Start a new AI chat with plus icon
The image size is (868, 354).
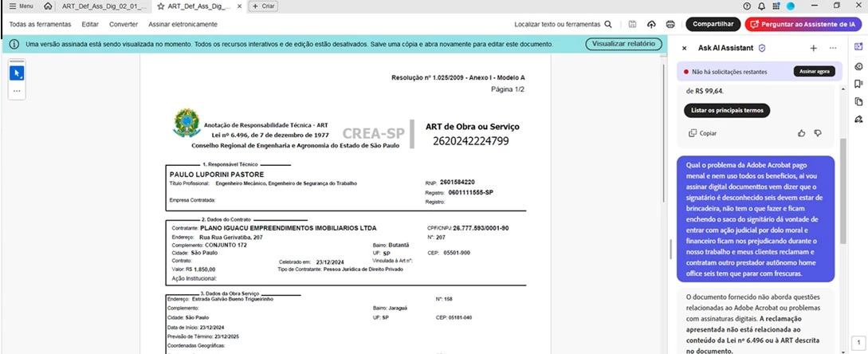[813, 48]
